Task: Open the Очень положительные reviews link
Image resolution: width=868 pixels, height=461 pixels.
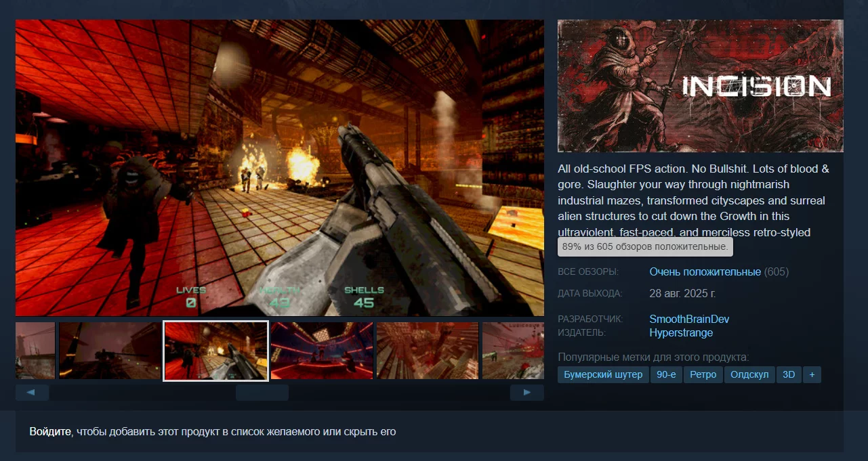Action: point(705,271)
